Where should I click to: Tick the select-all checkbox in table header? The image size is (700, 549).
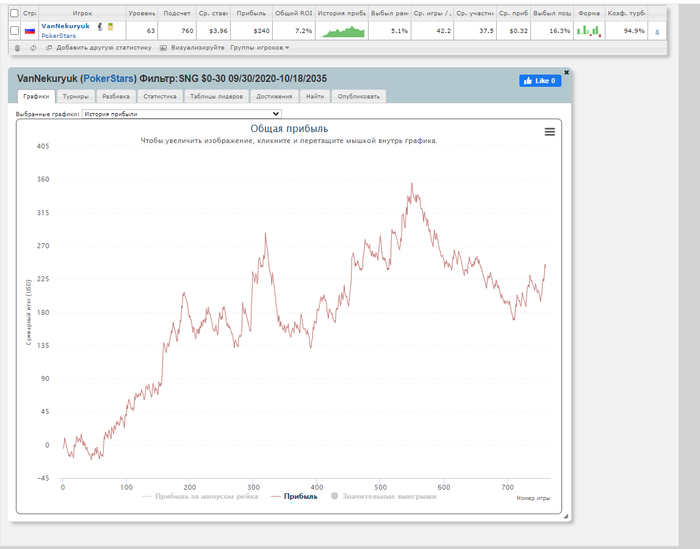(x=14, y=13)
